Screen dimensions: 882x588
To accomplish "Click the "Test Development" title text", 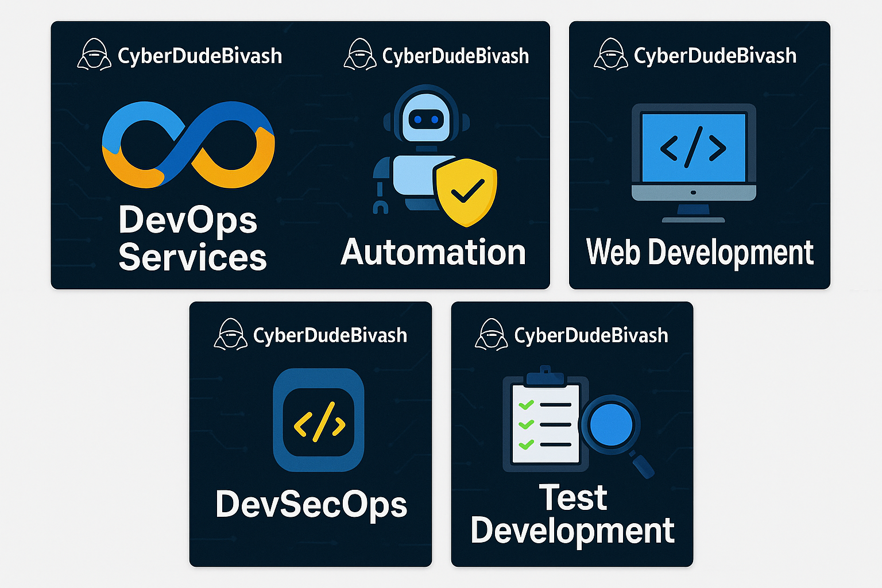I will click(572, 514).
